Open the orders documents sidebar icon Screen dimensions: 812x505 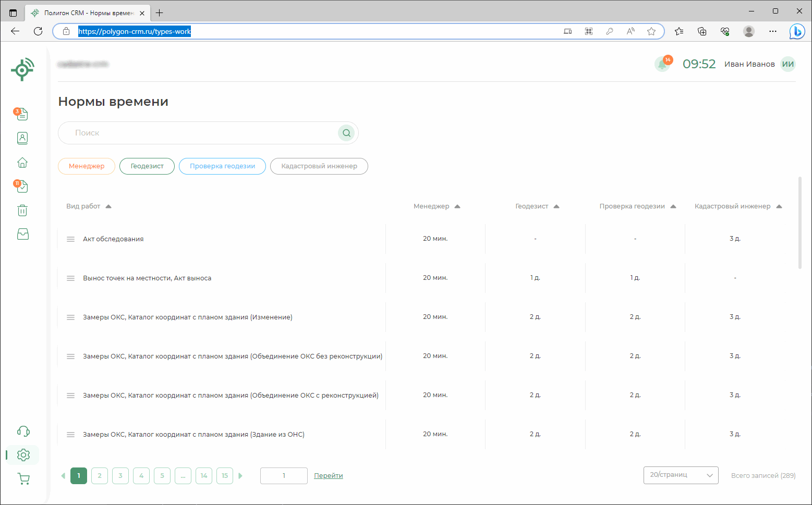22,114
